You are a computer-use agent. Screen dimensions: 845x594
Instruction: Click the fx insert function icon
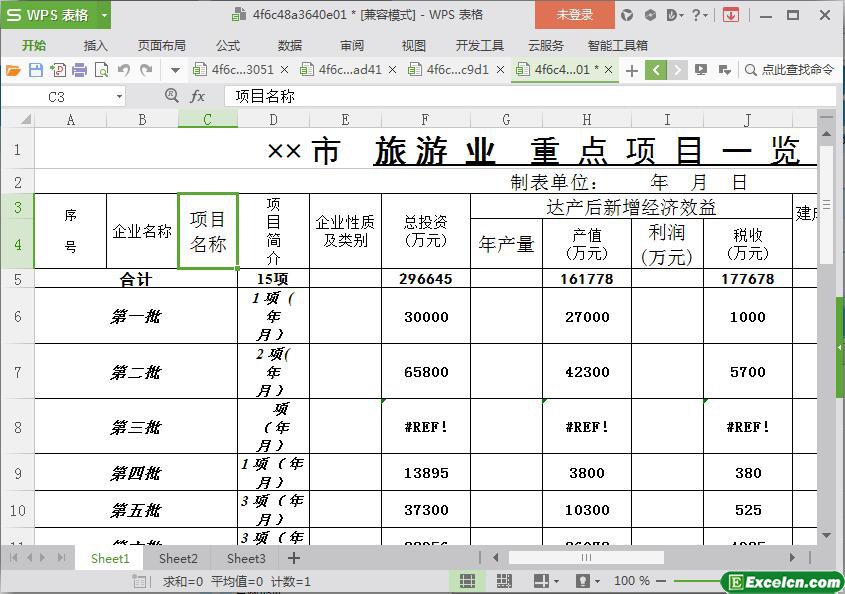point(198,96)
